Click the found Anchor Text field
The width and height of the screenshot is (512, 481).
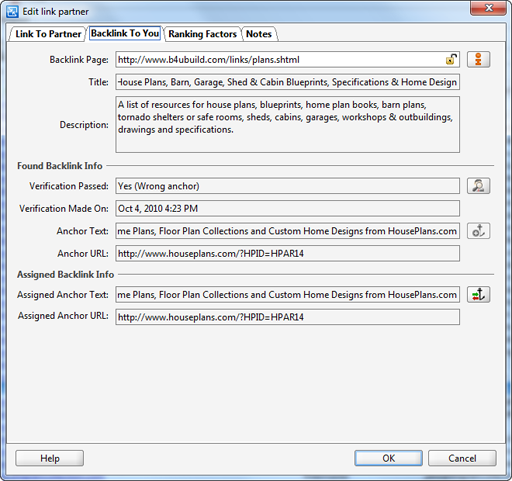288,231
